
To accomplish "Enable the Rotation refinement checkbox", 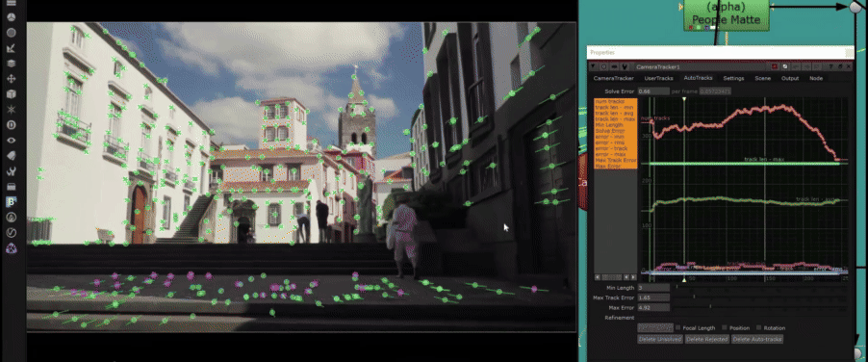I will click(759, 327).
